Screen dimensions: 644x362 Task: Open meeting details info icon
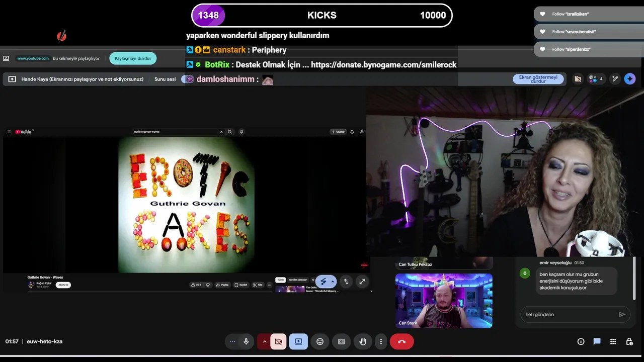click(581, 341)
